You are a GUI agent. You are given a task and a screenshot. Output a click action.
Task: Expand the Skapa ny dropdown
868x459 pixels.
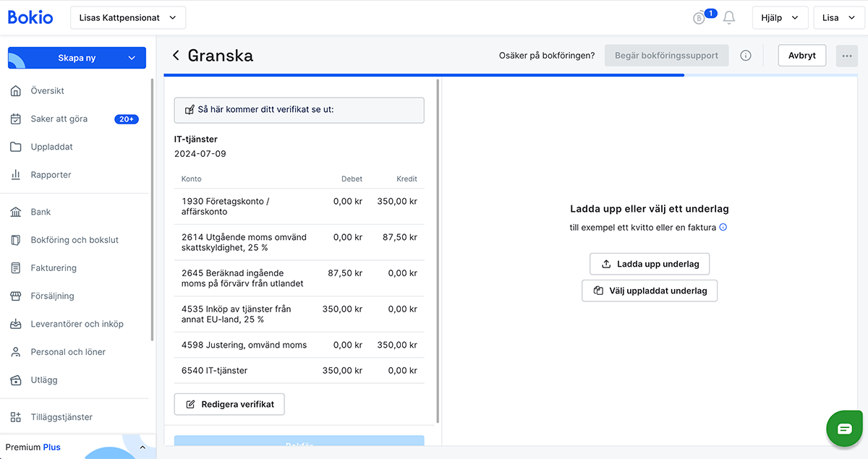coord(76,56)
